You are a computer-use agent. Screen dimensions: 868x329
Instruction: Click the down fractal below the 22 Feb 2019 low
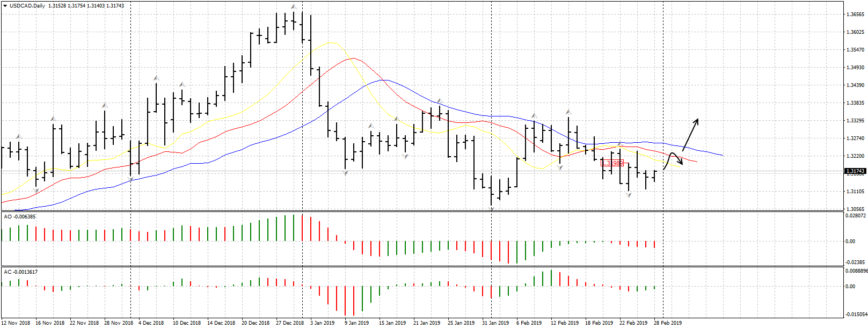click(x=629, y=195)
